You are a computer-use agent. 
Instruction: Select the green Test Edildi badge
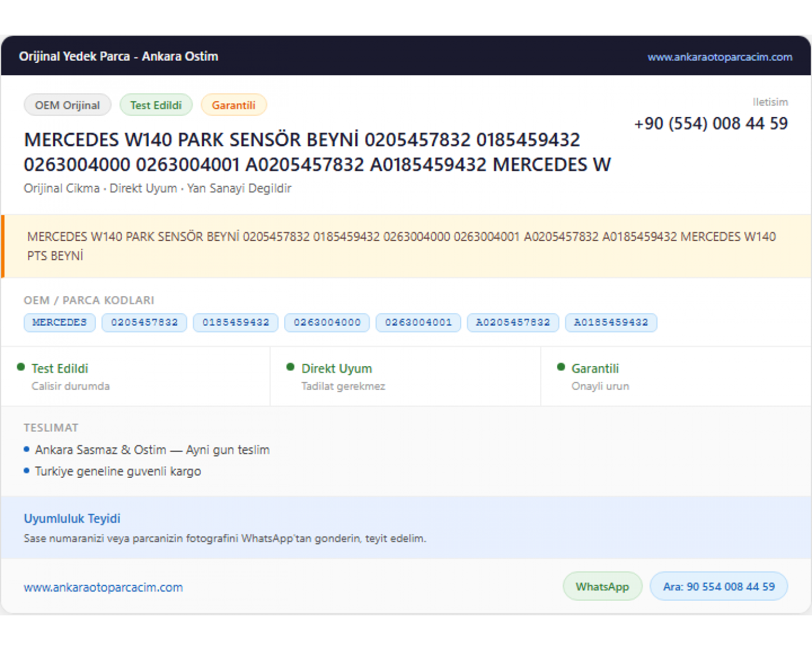pos(156,105)
